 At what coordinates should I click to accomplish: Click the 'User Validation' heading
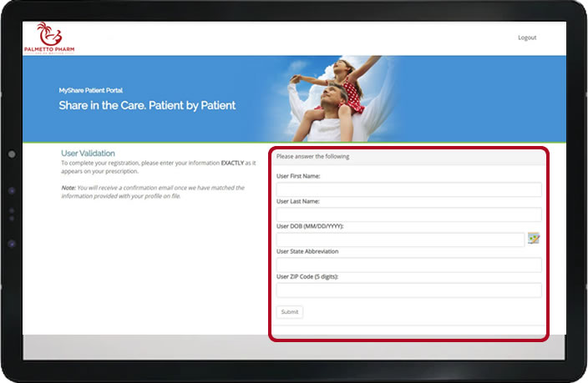click(88, 154)
